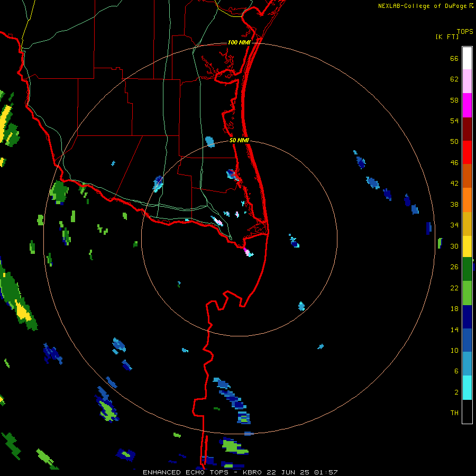The height and width of the screenshot is (476, 476).
Task: Click the orange 38 kft legend swatch
Action: [x=467, y=200]
